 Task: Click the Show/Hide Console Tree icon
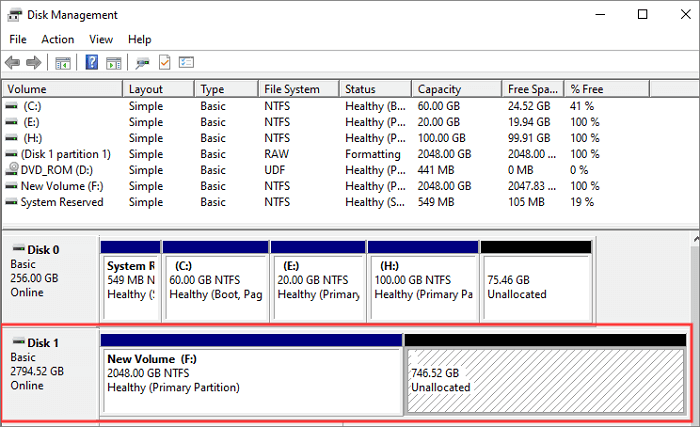[x=62, y=62]
